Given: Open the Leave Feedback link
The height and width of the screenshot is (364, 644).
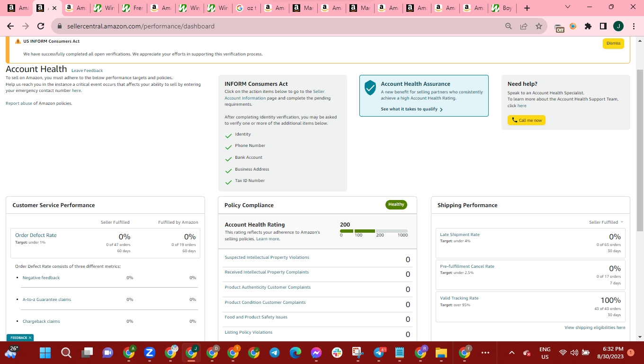Looking at the screenshot, I should [x=87, y=71].
